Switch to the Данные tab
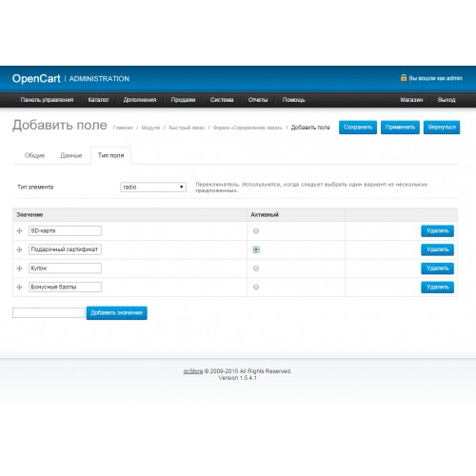This screenshot has width=476, height=476. click(71, 155)
